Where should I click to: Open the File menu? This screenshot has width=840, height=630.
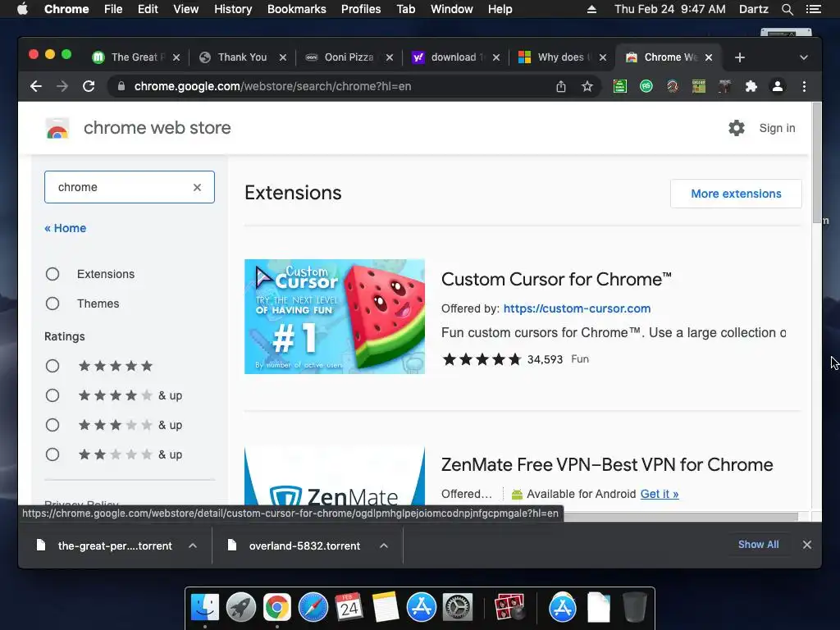point(113,9)
